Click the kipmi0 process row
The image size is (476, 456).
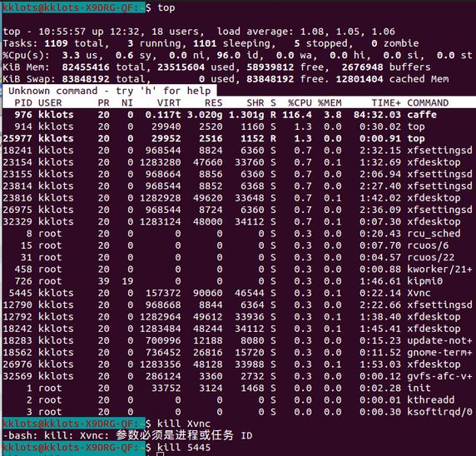[238, 281]
